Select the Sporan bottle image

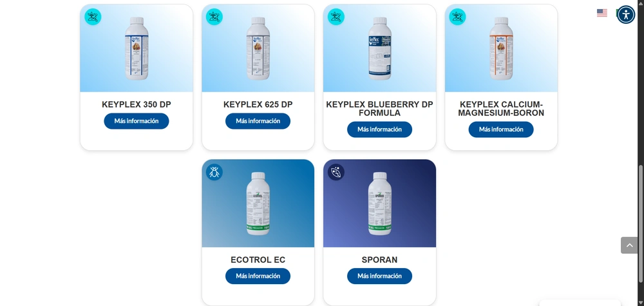379,204
